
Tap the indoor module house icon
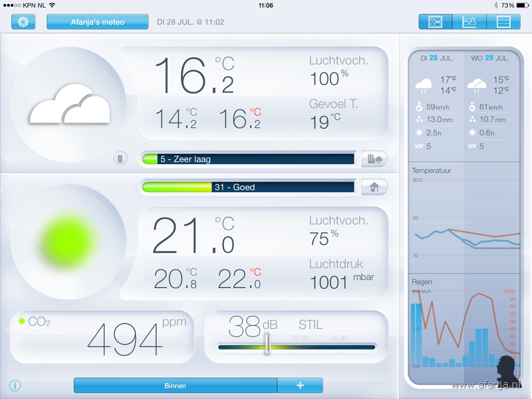point(374,187)
